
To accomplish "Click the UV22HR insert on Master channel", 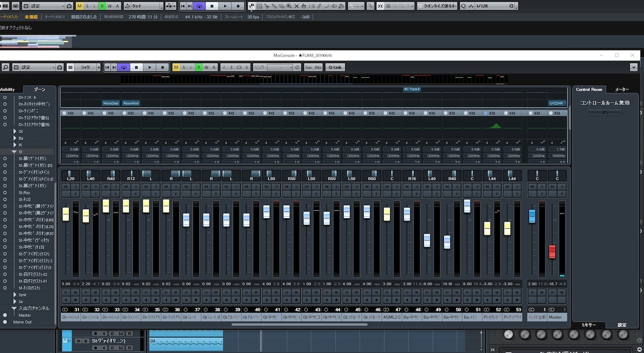I will point(557,103).
